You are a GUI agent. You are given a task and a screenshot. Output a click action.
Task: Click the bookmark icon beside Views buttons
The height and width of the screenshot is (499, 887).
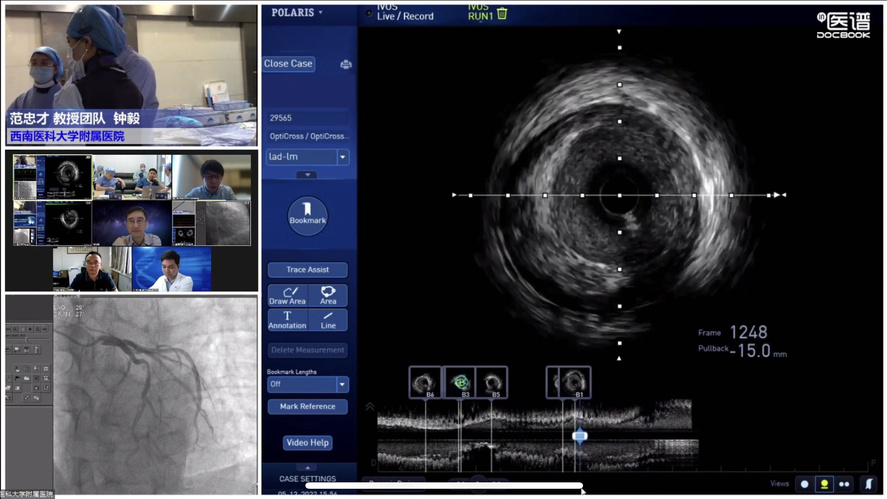coord(870,484)
